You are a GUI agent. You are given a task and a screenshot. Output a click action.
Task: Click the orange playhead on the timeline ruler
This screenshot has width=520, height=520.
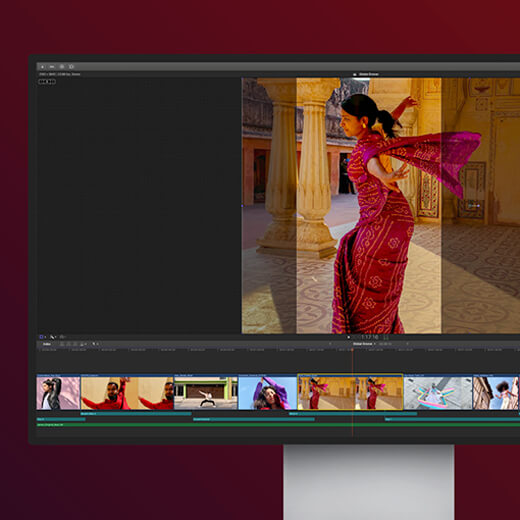tap(352, 350)
